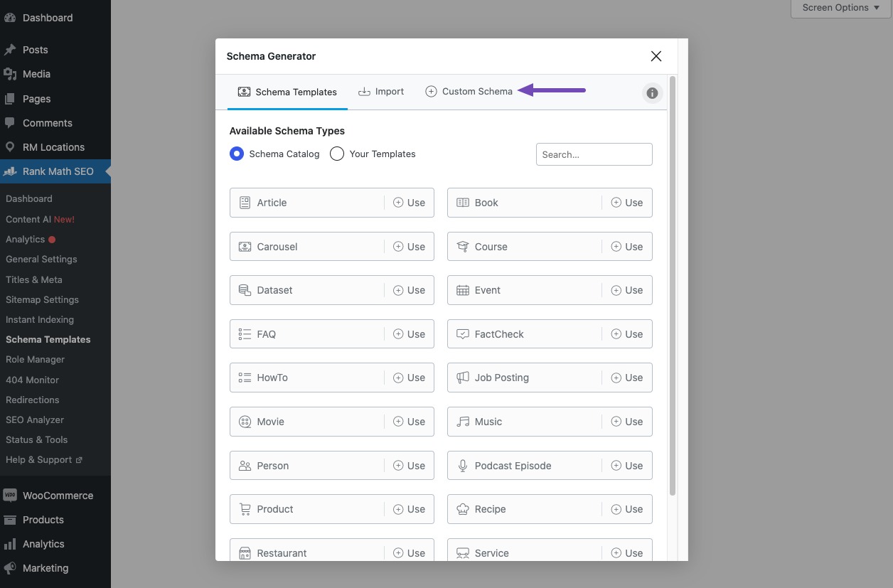Viewport: 893px width, 588px height.
Task: Open the Pages menu in sidebar
Action: [36, 99]
